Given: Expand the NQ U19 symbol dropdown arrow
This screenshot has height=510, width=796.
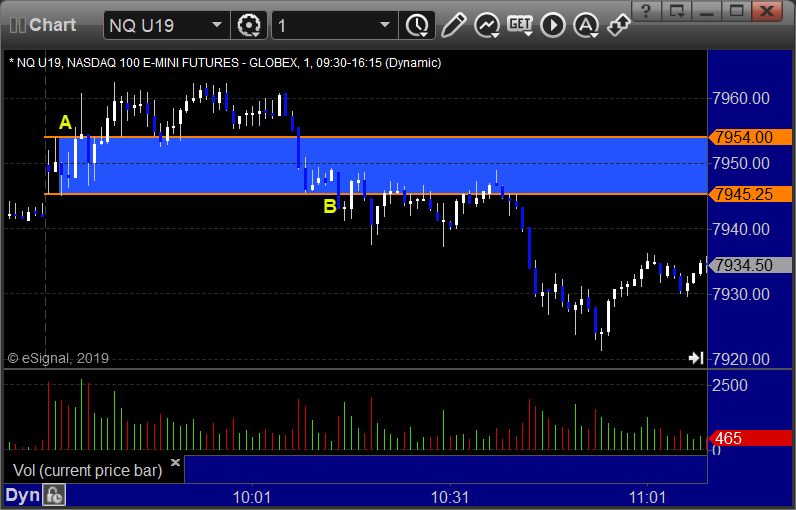Looking at the screenshot, I should click(x=217, y=24).
